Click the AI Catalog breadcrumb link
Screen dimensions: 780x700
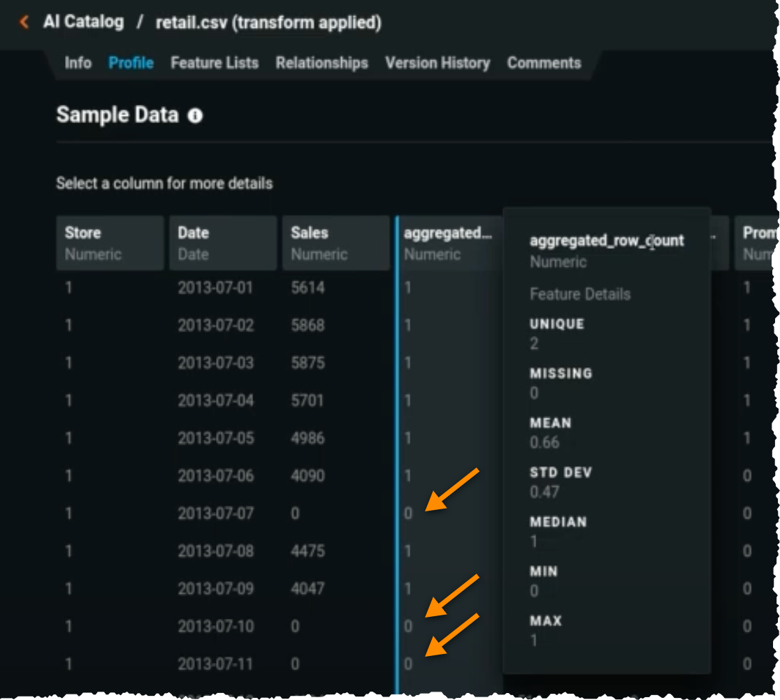tap(83, 22)
